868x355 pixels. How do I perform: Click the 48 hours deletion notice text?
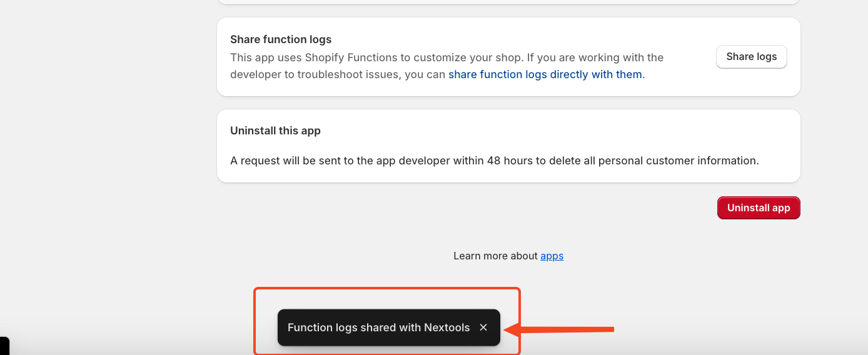[494, 161]
